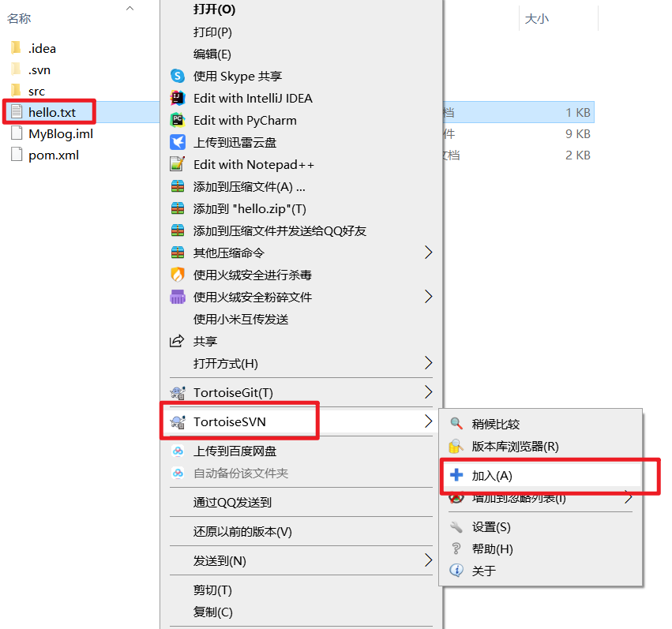The height and width of the screenshot is (629, 672).
Task: Choose 复制(C) from the context menu
Action: click(301, 612)
